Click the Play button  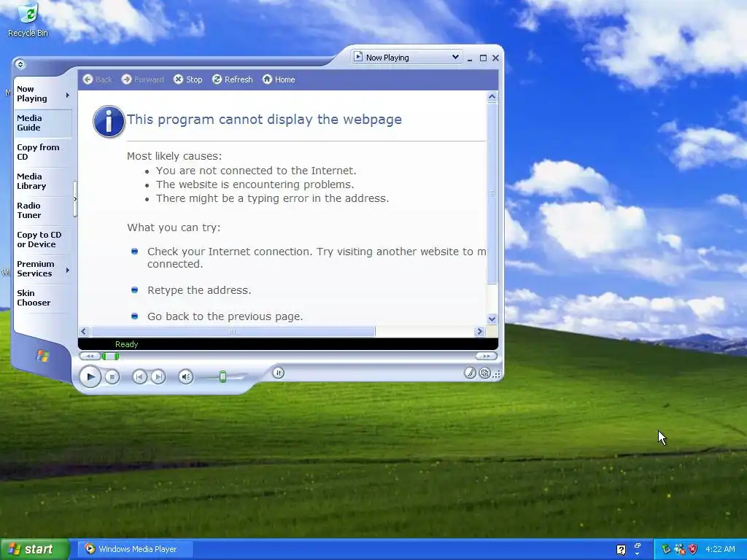[x=90, y=377]
